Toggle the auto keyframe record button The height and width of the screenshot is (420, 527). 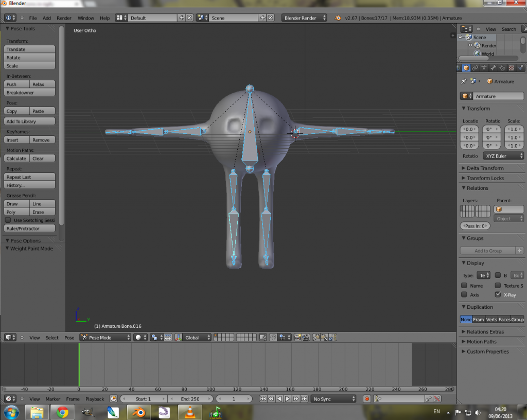click(x=367, y=399)
